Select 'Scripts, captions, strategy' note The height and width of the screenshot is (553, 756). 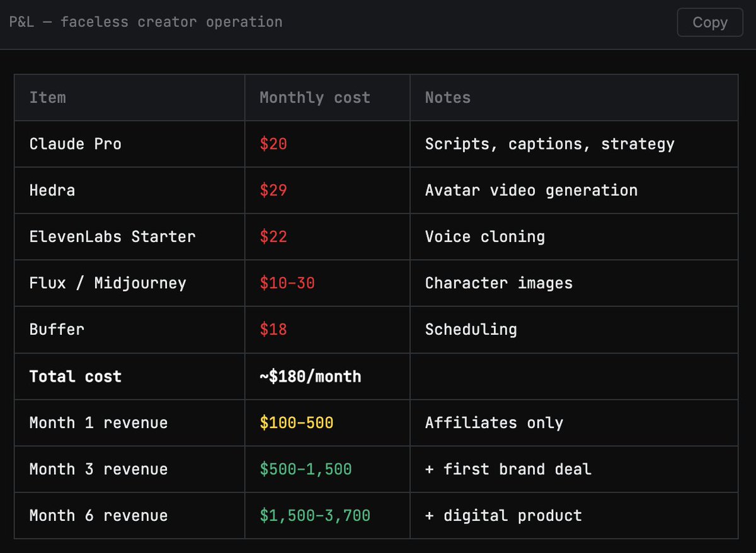550,144
